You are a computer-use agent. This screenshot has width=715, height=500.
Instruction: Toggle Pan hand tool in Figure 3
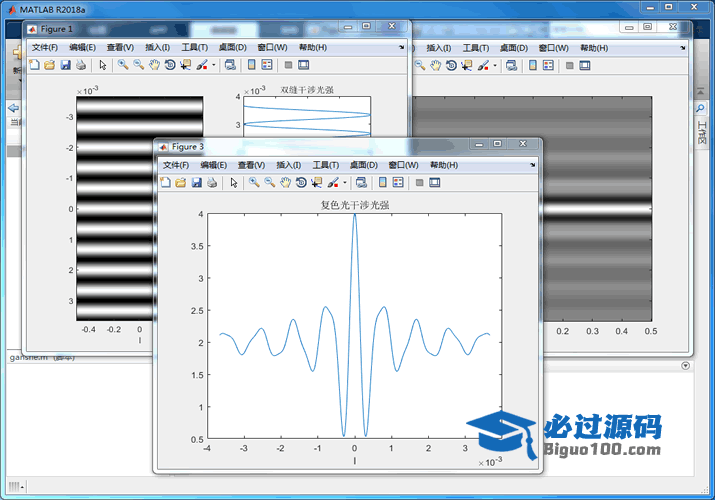click(286, 183)
